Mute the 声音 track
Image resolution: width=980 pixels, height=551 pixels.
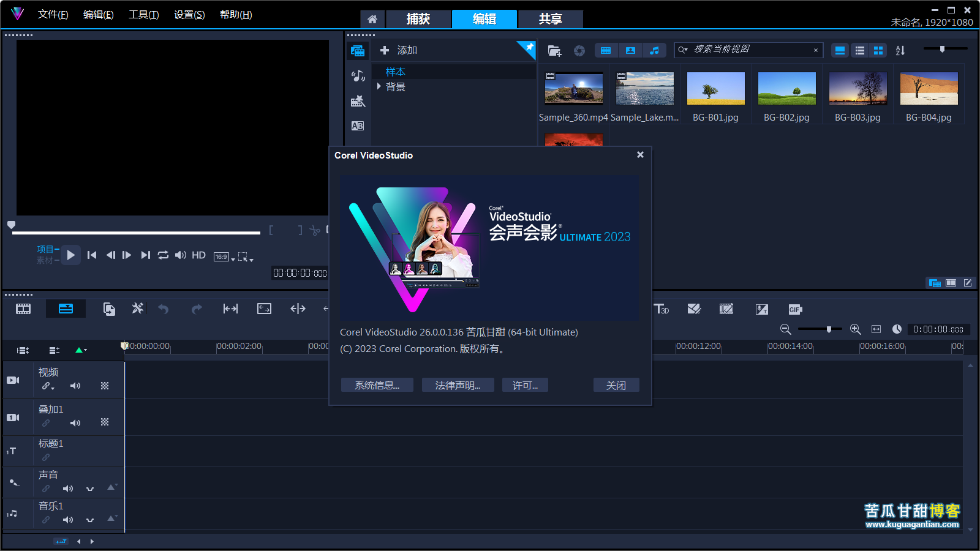(68, 489)
